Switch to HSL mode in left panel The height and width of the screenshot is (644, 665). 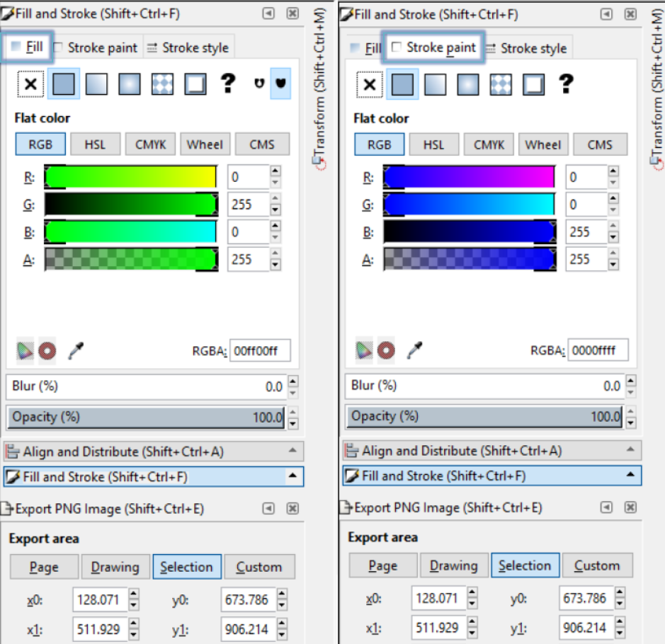pyautogui.click(x=95, y=144)
